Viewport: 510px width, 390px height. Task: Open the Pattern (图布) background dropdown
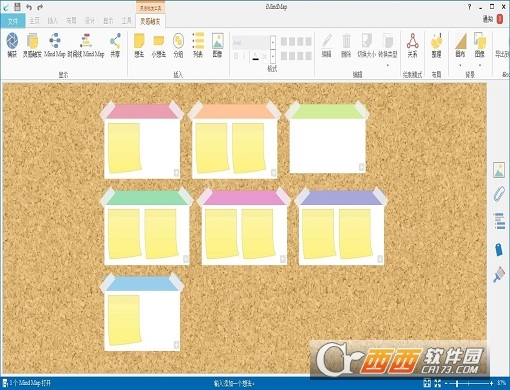click(x=460, y=65)
